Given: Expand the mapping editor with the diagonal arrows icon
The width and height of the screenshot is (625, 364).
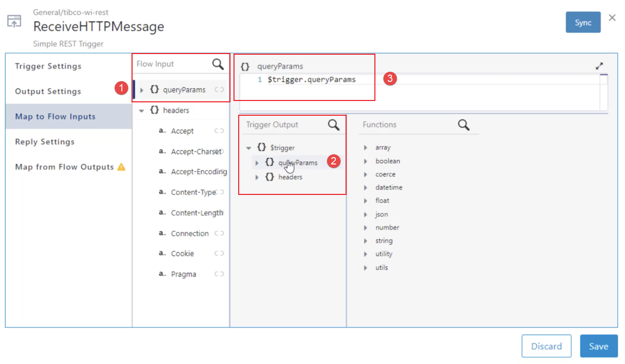Looking at the screenshot, I should [x=599, y=66].
